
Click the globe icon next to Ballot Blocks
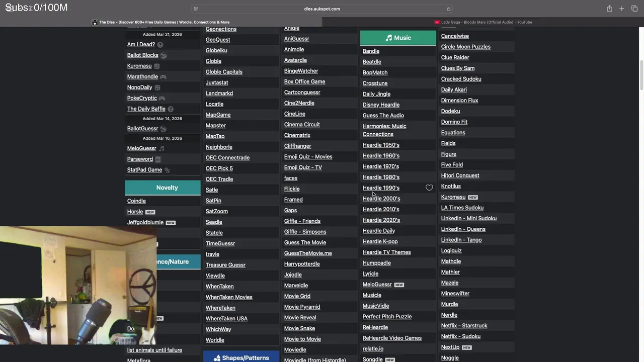point(164,55)
